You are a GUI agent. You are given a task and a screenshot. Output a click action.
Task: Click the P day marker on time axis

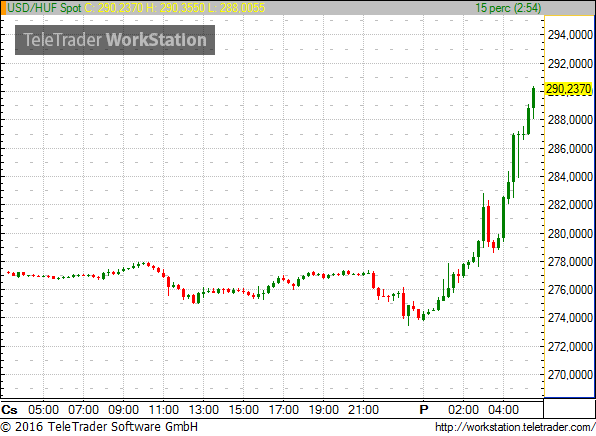[x=423, y=410]
